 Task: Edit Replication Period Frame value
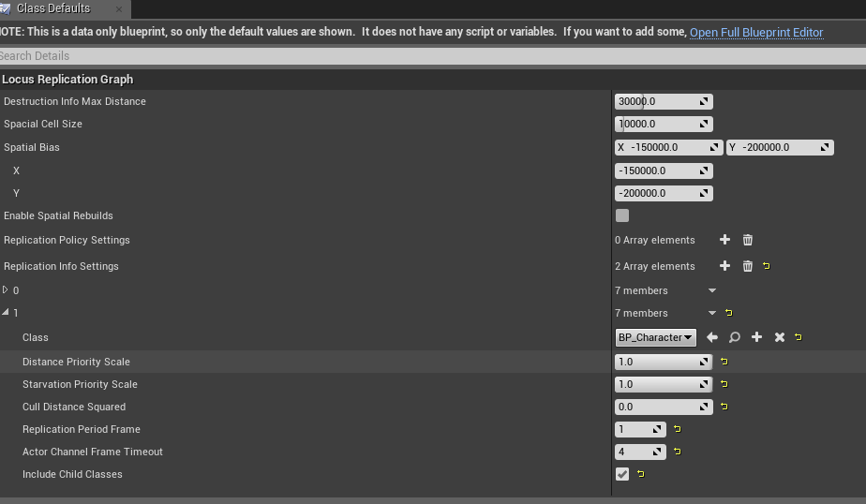[640, 429]
